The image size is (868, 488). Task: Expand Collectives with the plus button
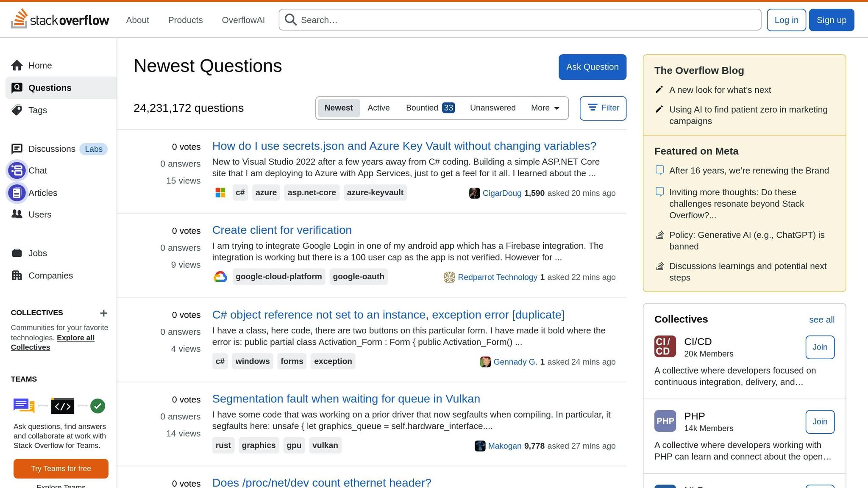point(103,313)
